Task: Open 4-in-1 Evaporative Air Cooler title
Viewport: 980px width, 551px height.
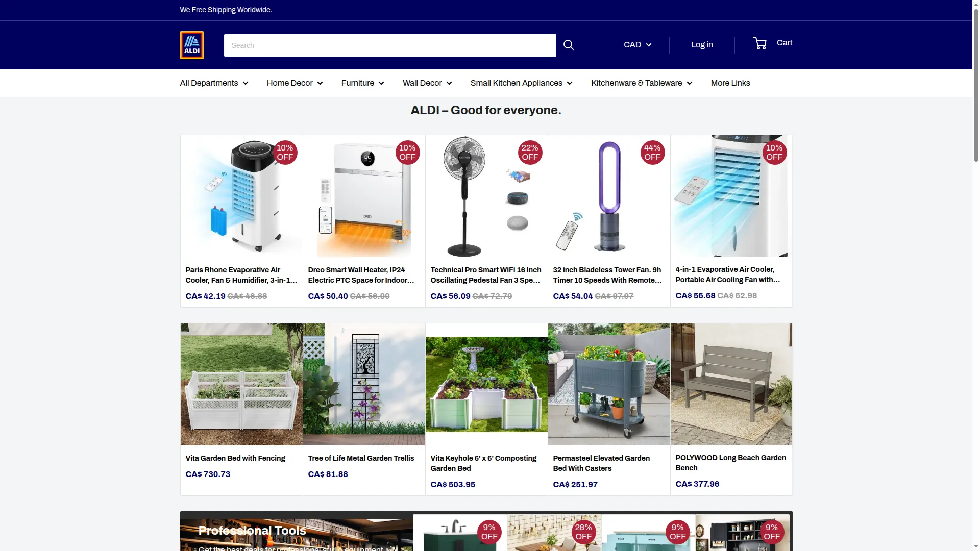Action: tap(728, 274)
